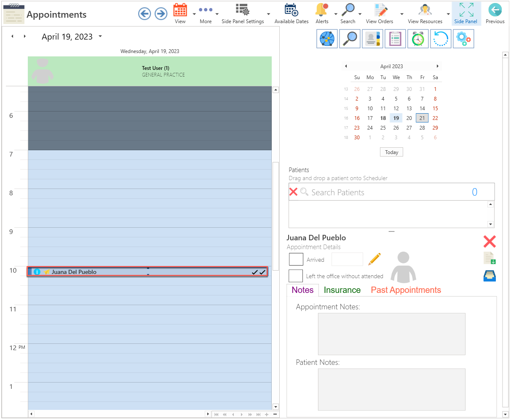
Task: Click the arrival time field beside Arrived
Action: pyautogui.click(x=347, y=259)
